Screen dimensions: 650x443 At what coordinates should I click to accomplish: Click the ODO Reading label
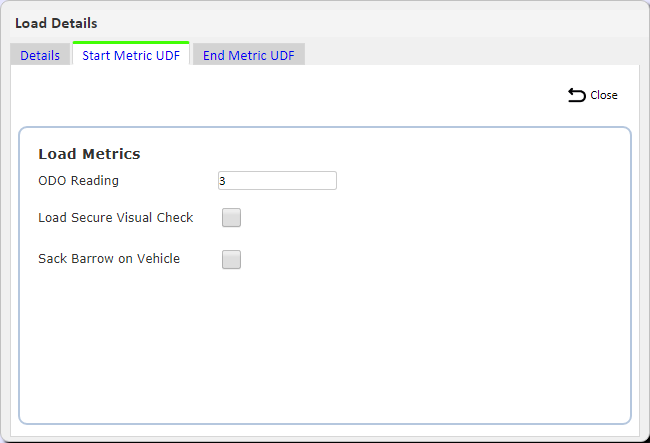point(78,181)
